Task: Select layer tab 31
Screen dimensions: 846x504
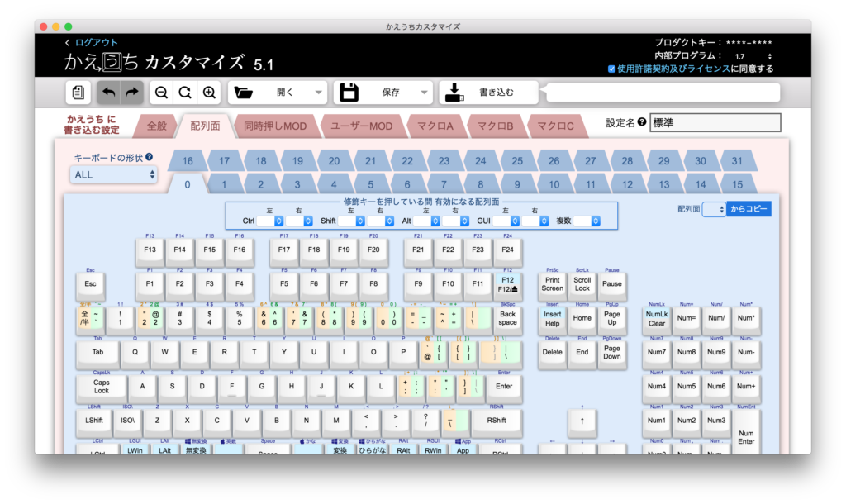Action: tap(737, 161)
